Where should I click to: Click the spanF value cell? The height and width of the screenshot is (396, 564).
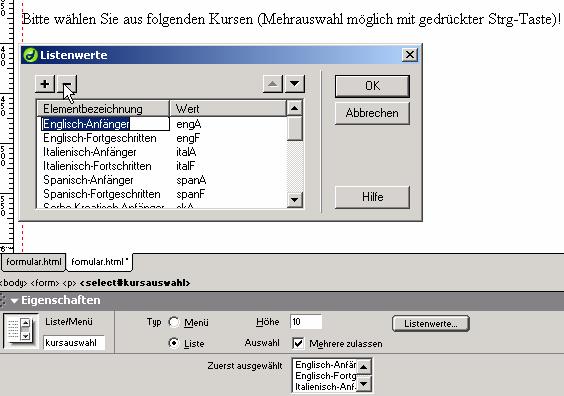pos(191,194)
